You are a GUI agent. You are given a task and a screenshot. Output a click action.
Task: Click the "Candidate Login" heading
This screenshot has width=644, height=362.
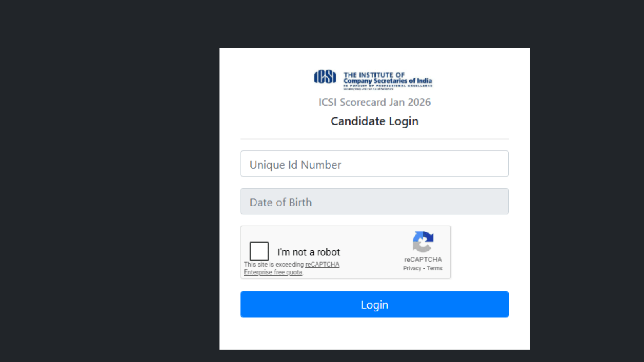pyautogui.click(x=374, y=121)
